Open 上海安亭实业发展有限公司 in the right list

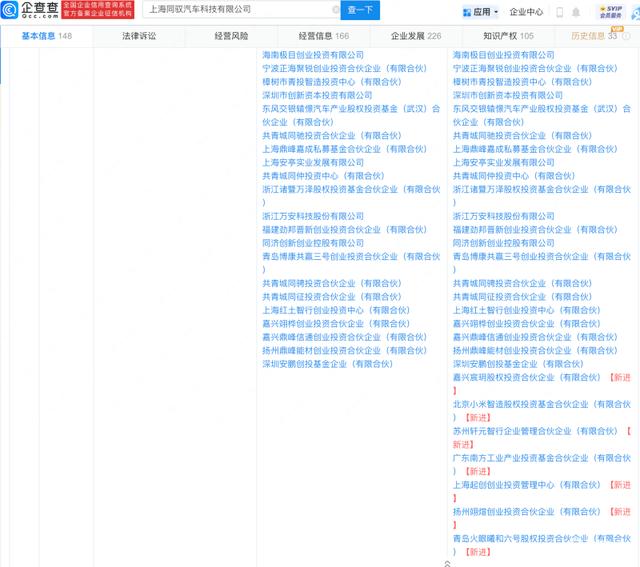503,163
